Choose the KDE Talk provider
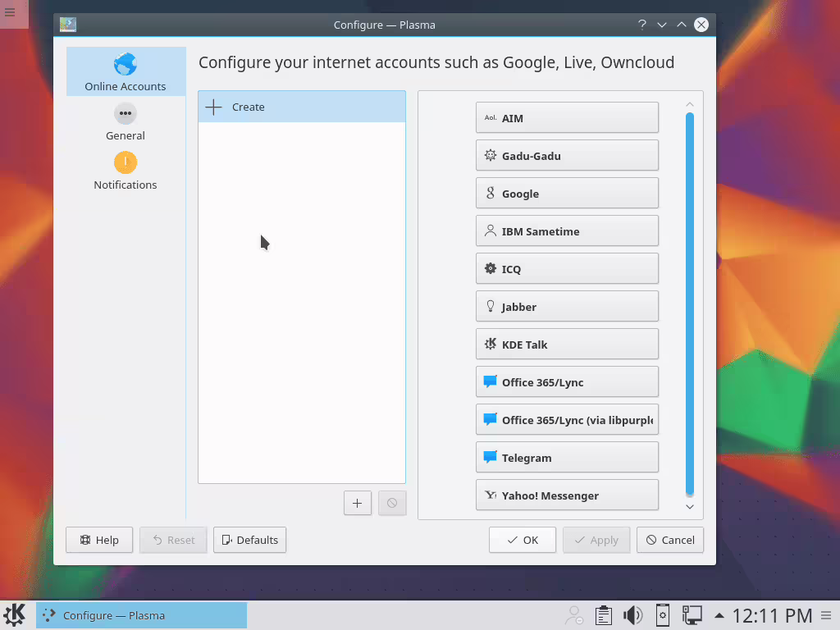The width and height of the screenshot is (840, 630). (x=567, y=344)
